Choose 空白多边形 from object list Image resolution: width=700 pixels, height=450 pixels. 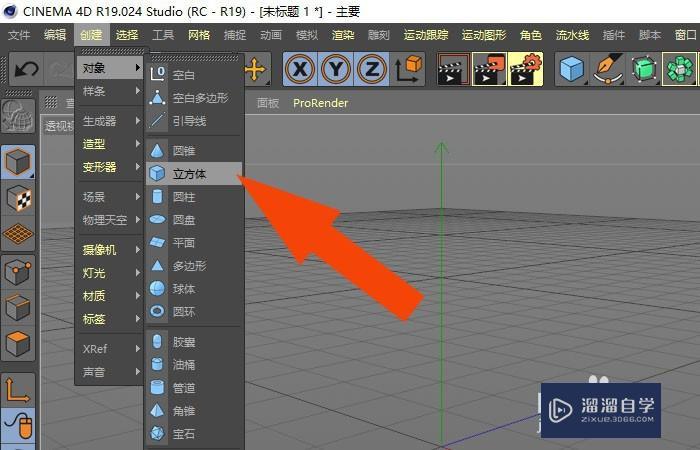coord(195,98)
